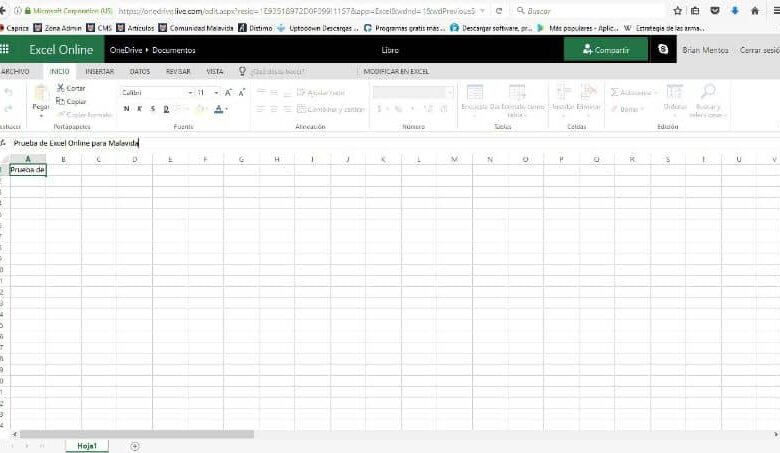
Task: Click browser home icon
Action: coord(755,10)
